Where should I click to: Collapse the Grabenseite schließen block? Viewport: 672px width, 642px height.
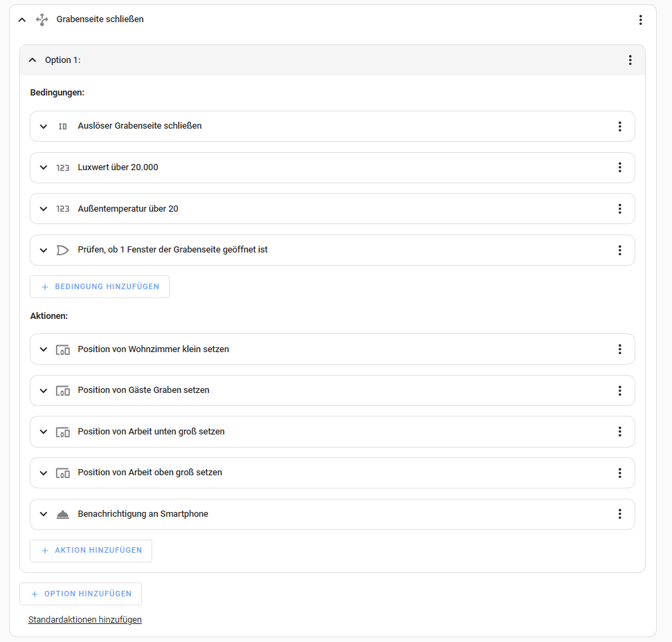pyautogui.click(x=22, y=20)
